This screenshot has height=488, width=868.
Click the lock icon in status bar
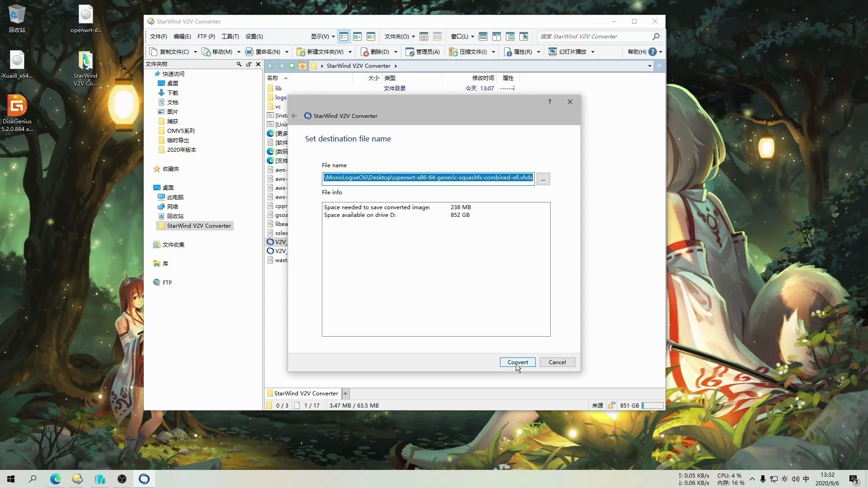(611, 405)
